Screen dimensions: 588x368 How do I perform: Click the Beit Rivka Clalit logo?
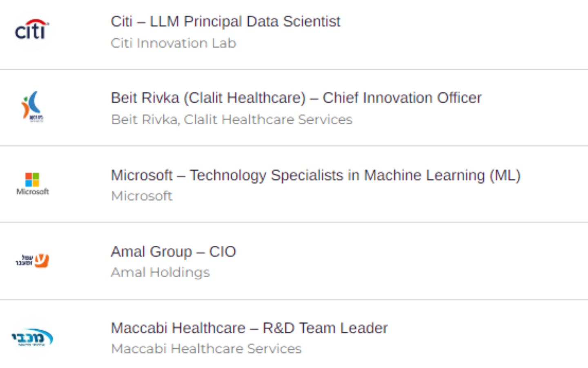pos(32,106)
